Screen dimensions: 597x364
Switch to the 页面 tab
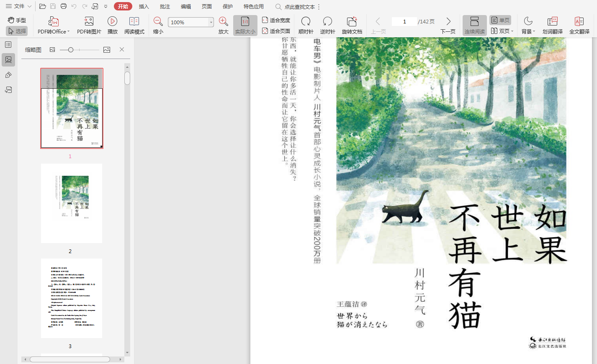tap(207, 7)
